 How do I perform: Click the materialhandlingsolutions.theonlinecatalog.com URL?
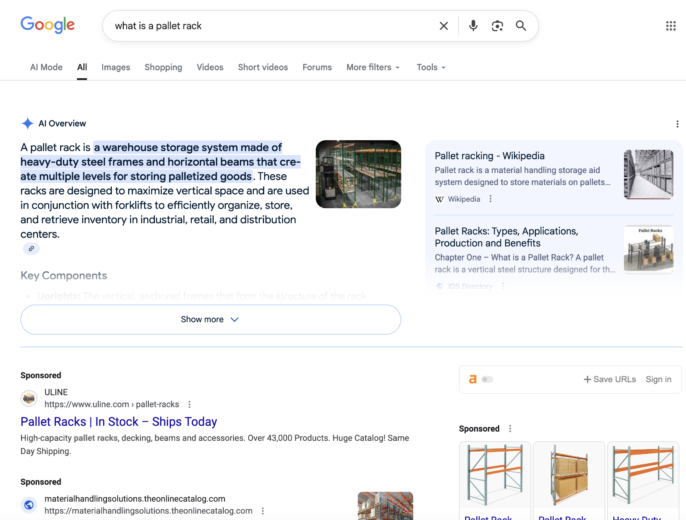[x=148, y=511]
